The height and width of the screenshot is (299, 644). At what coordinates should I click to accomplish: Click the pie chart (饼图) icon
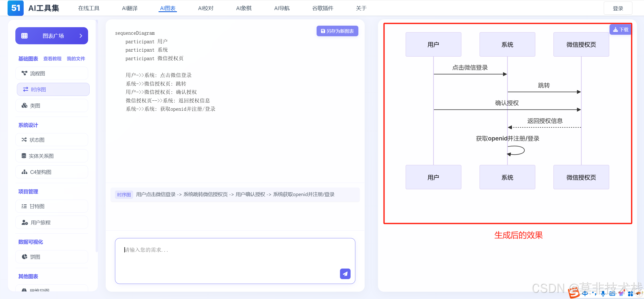pyautogui.click(x=24, y=257)
